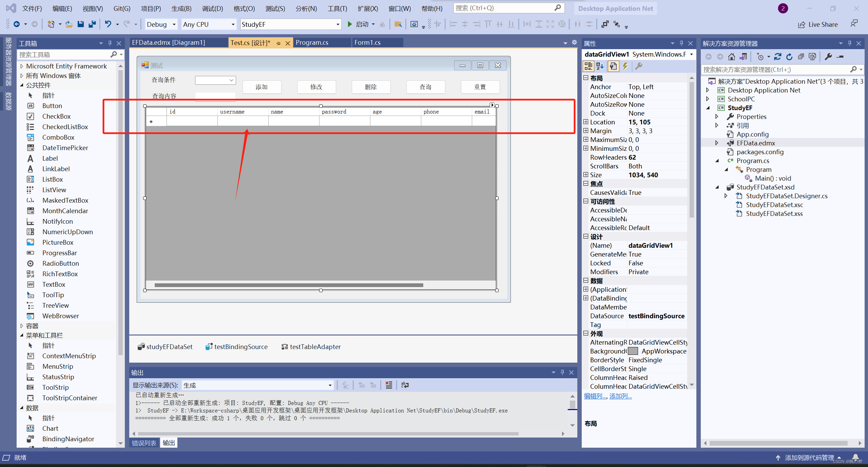The height and width of the screenshot is (467, 868).
Task: Expand the EFData.edmx tree node
Action: (716, 143)
